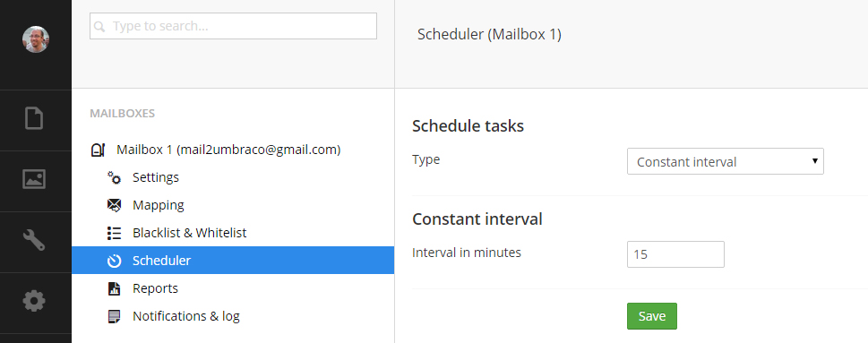Open Notifications & log item
868x343 pixels.
[x=186, y=316]
